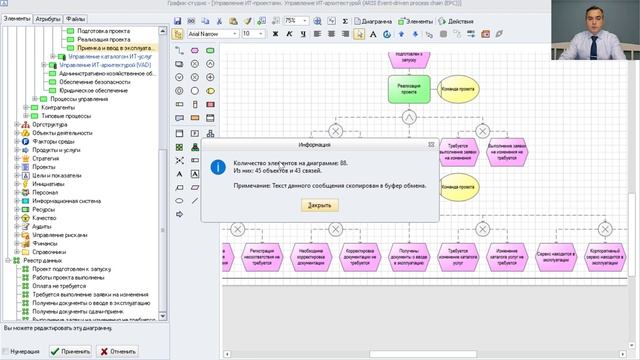Viewport: 640px width, 360px height.
Task: Open the Действия toolbar menu
Action: point(456,21)
